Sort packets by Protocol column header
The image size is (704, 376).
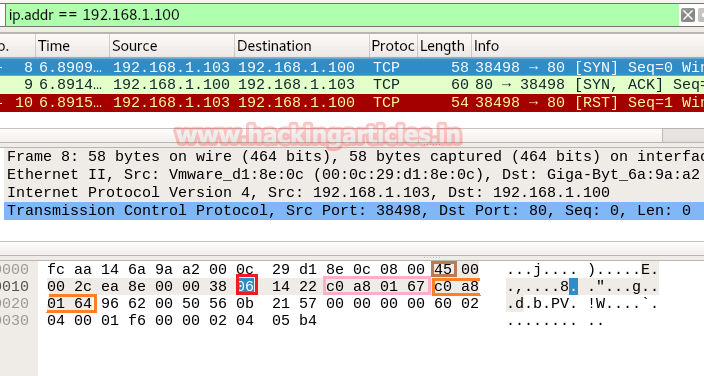(x=393, y=46)
